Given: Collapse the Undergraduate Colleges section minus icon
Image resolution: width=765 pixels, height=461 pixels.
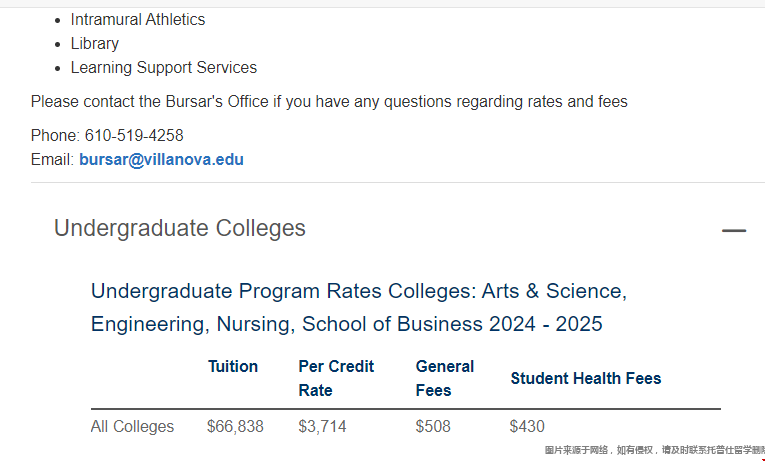Looking at the screenshot, I should (734, 230).
